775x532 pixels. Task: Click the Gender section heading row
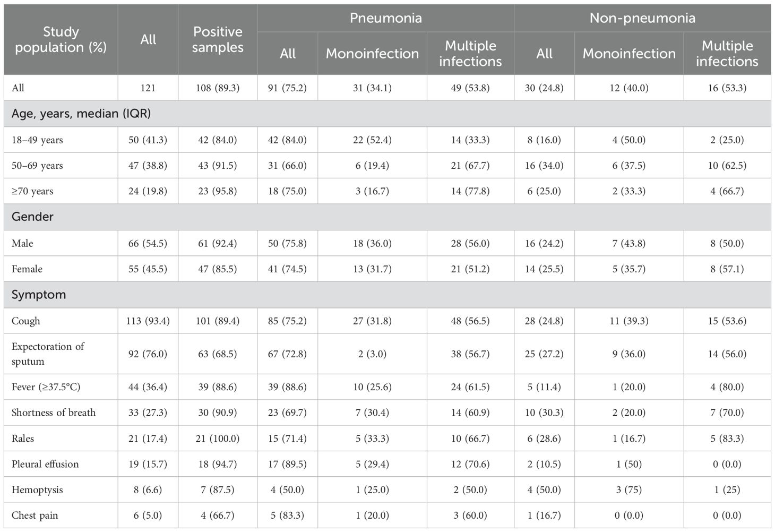pos(32,217)
